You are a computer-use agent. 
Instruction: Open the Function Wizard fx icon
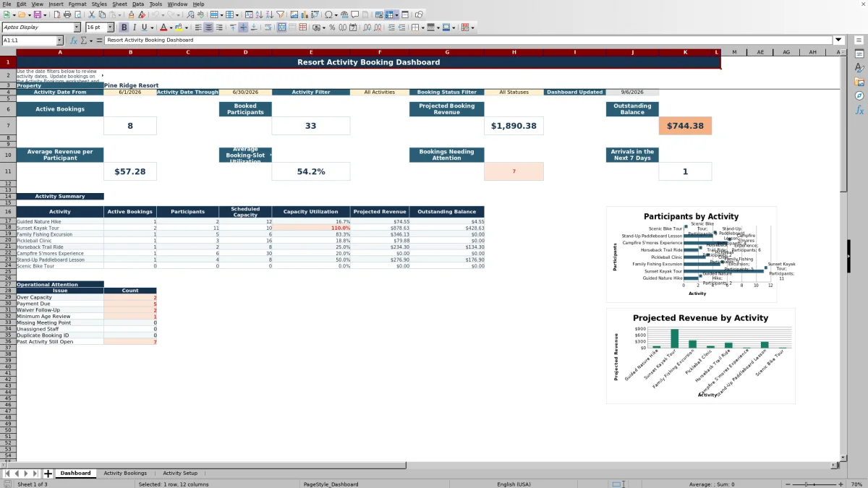(x=74, y=40)
